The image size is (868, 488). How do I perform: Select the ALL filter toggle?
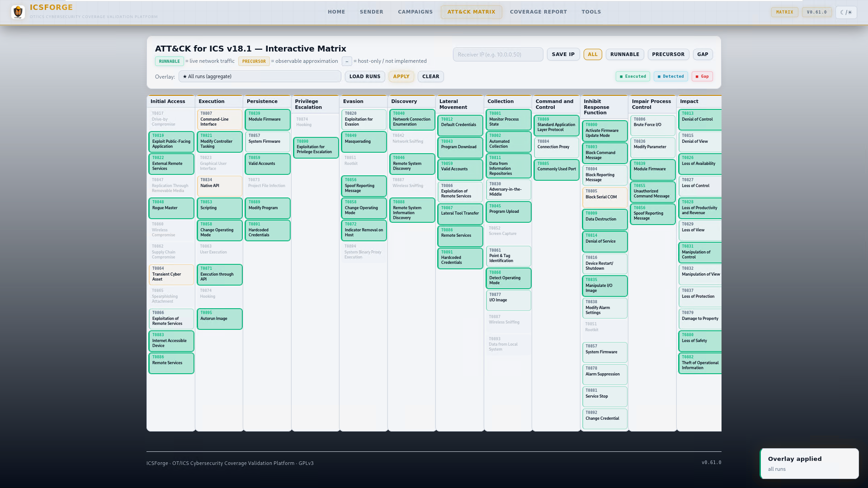pyautogui.click(x=592, y=54)
